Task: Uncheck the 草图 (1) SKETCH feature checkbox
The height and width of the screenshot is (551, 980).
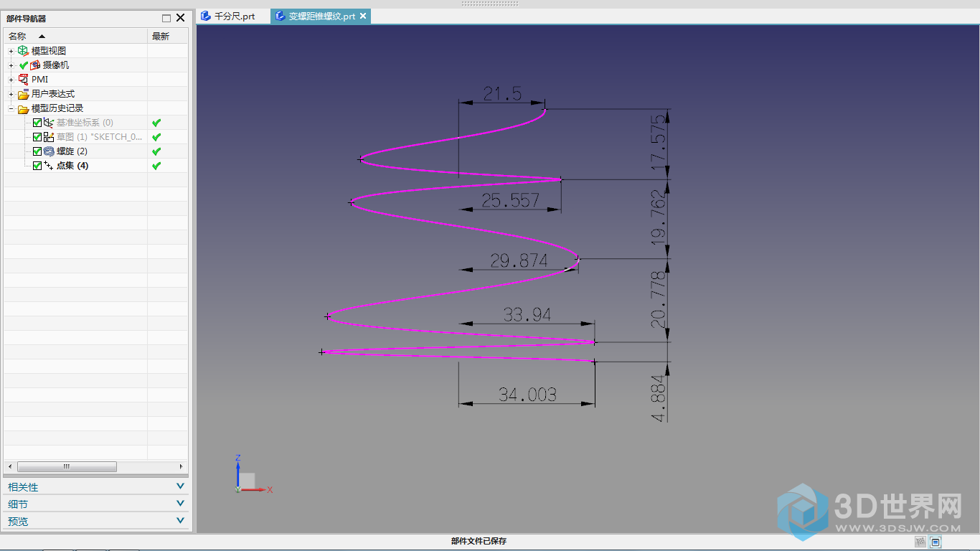Action: coord(37,137)
